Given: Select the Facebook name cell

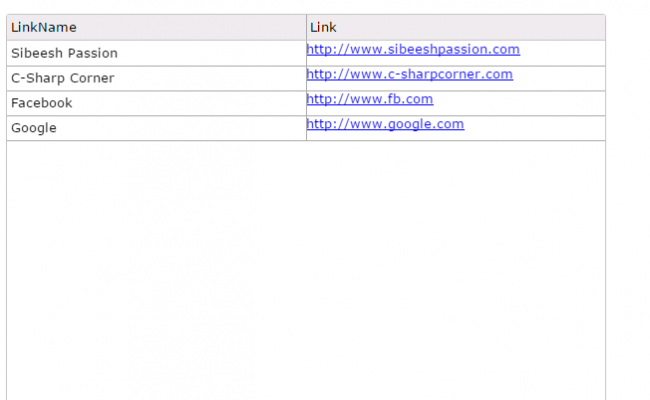Looking at the screenshot, I should click(156, 103).
